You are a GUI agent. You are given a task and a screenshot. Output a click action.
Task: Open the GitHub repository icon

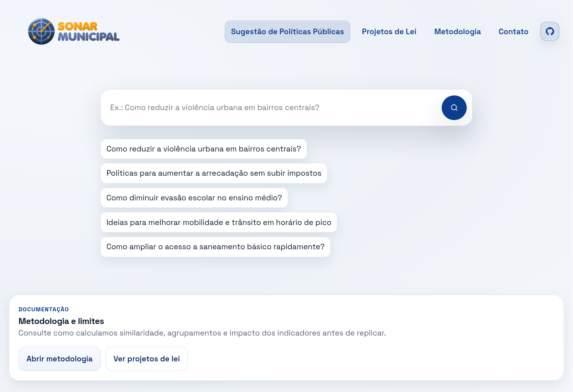coord(550,31)
